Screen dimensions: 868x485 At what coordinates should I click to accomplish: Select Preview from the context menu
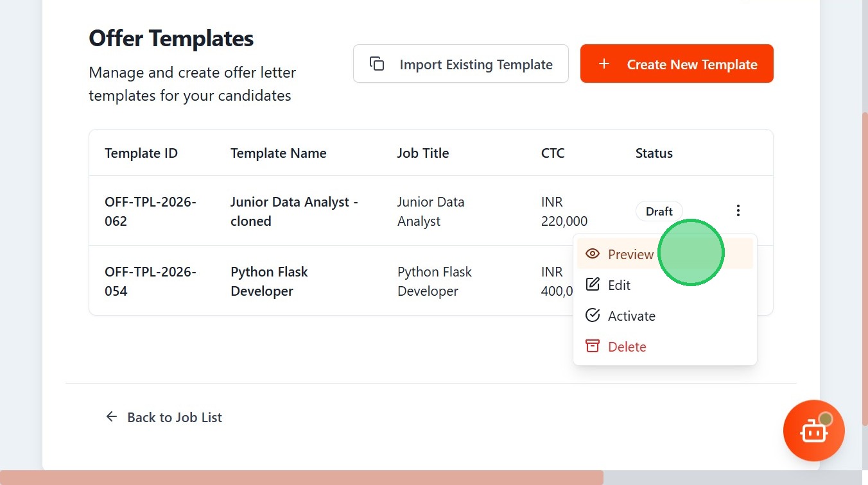pos(630,255)
